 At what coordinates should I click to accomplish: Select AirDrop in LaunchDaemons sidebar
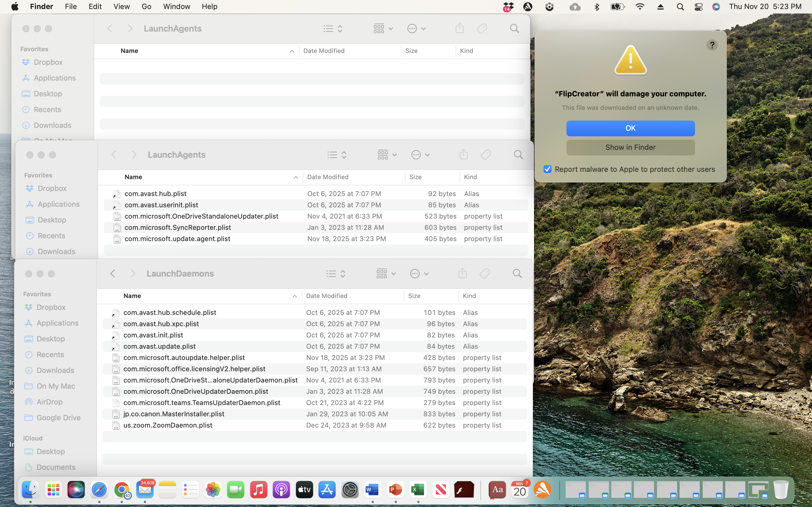(49, 401)
